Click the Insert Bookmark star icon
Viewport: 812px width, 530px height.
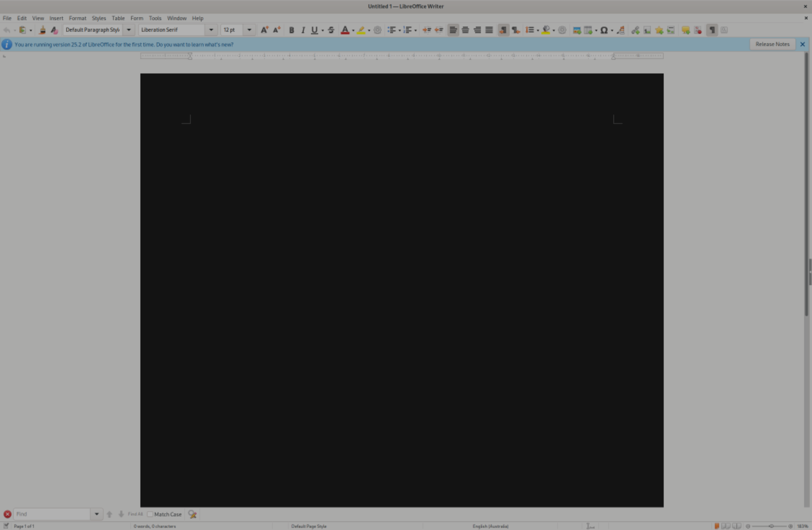tap(659, 30)
